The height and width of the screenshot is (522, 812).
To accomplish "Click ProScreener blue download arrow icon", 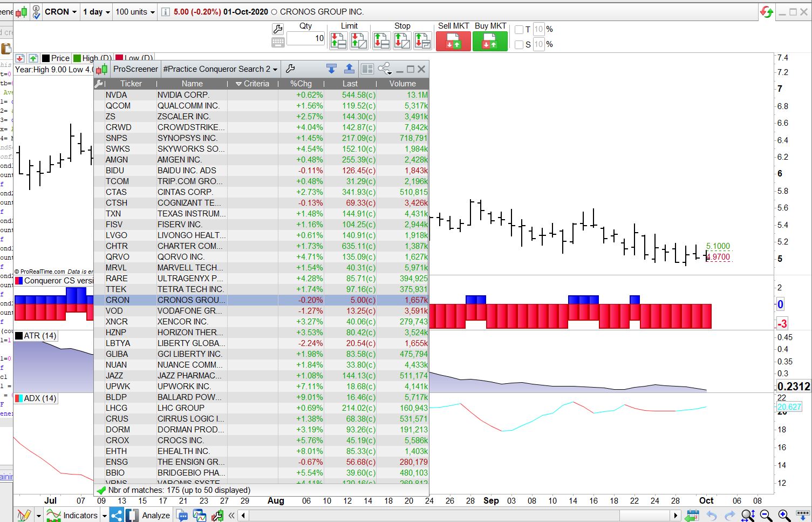I will pyautogui.click(x=331, y=69).
